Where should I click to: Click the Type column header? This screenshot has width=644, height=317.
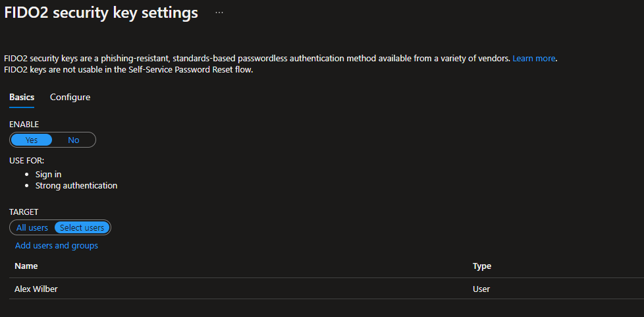(482, 266)
